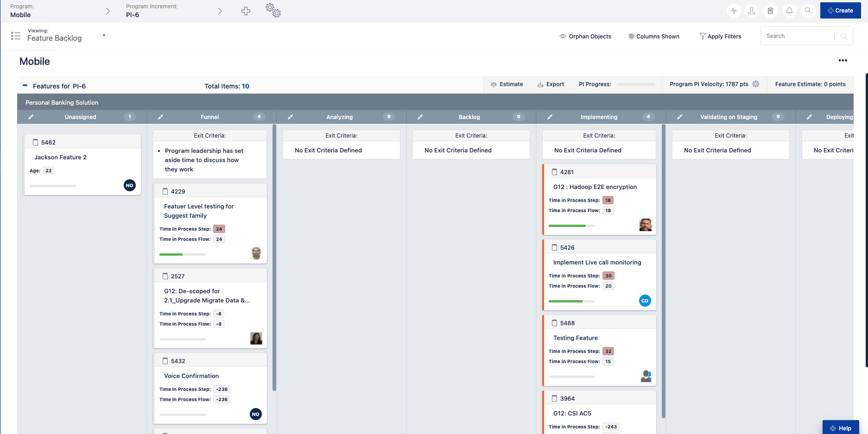The width and height of the screenshot is (868, 434).
Task: Open the Help panel at bottom right
Action: coord(841,428)
